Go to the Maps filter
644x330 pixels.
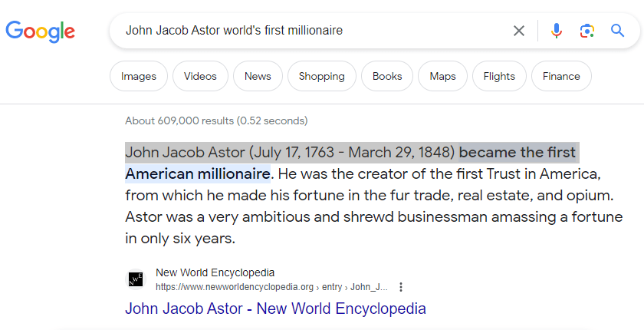pos(442,76)
